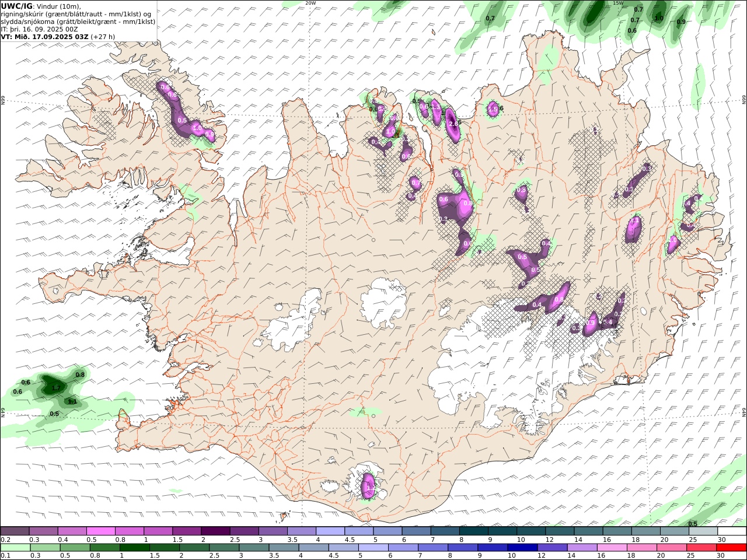Click upper legend swatch between 3.5 and 4
747x560 pixels.
[x=301, y=531]
